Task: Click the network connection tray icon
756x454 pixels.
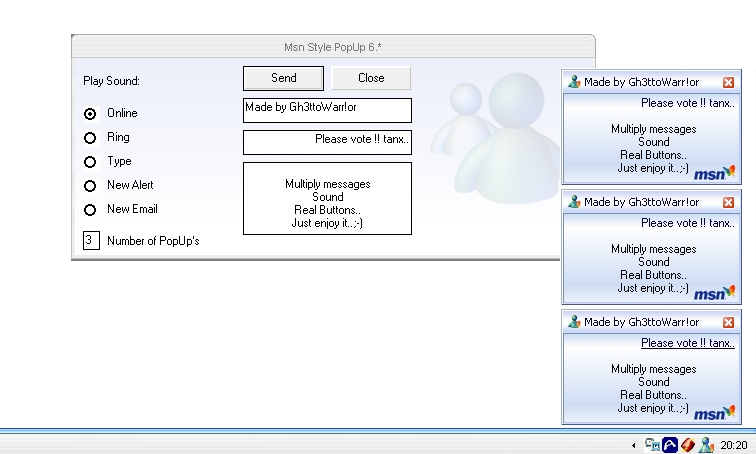Action: (652, 445)
